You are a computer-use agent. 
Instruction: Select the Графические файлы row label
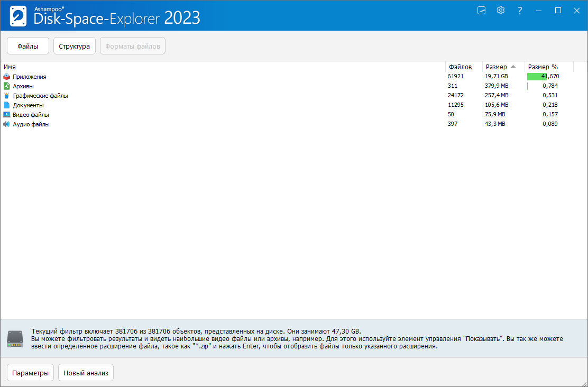41,96
